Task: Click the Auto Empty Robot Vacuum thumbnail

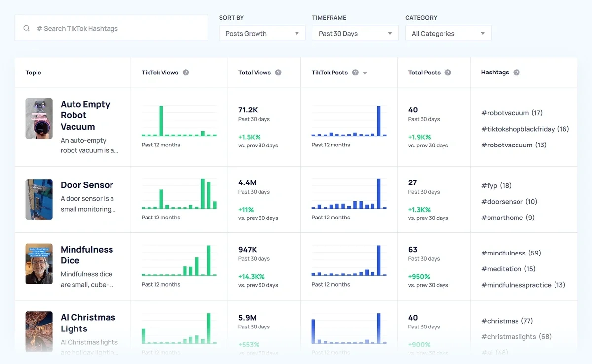Action: (39, 118)
